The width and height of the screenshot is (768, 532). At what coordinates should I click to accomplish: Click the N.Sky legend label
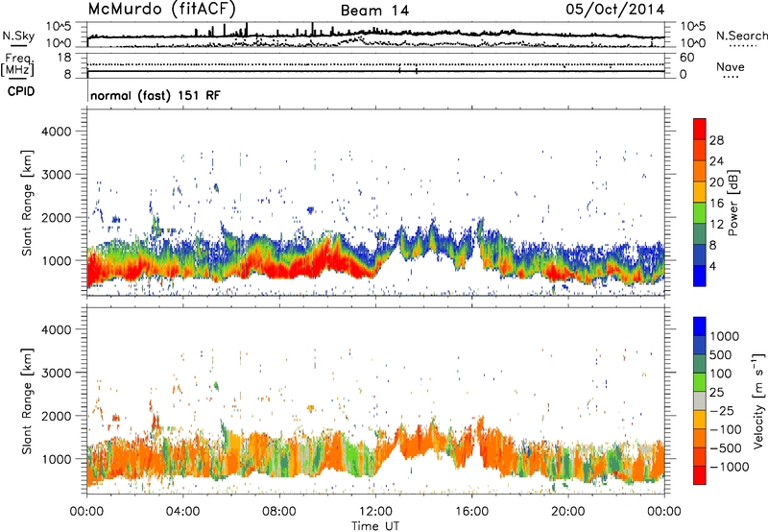point(18,36)
